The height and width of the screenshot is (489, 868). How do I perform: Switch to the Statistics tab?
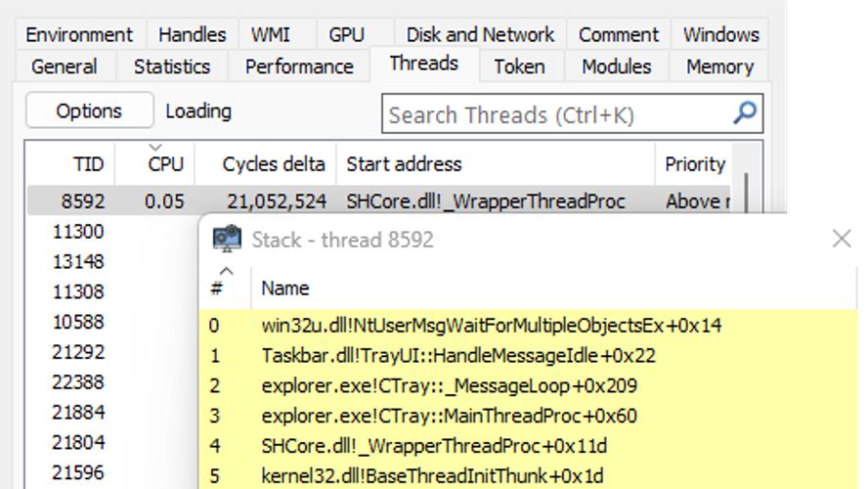pos(172,67)
